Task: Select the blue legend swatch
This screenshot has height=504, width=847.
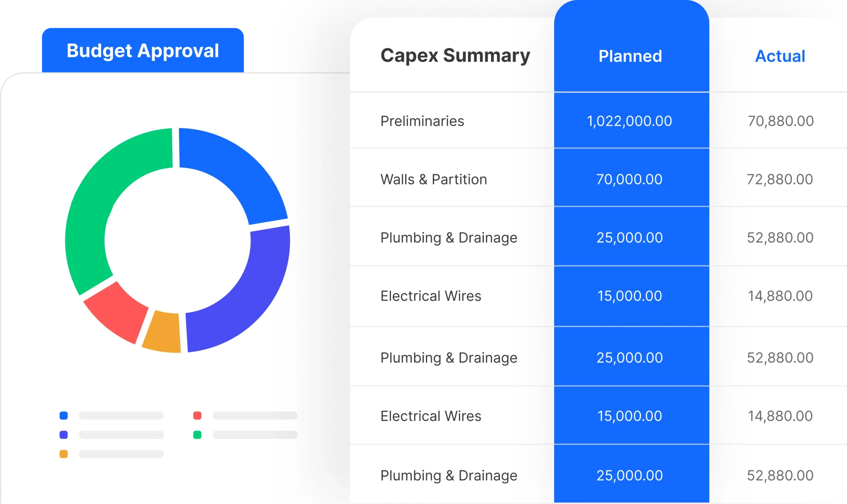Action: point(64,415)
